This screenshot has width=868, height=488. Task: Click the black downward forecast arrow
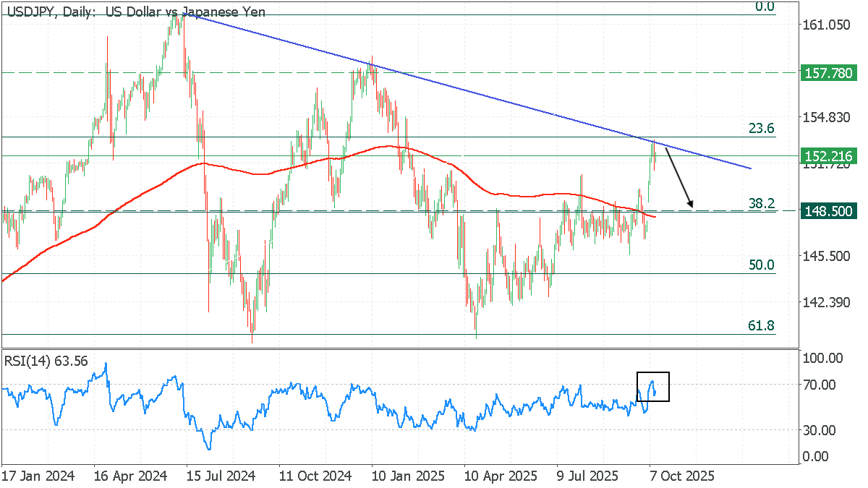[679, 179]
